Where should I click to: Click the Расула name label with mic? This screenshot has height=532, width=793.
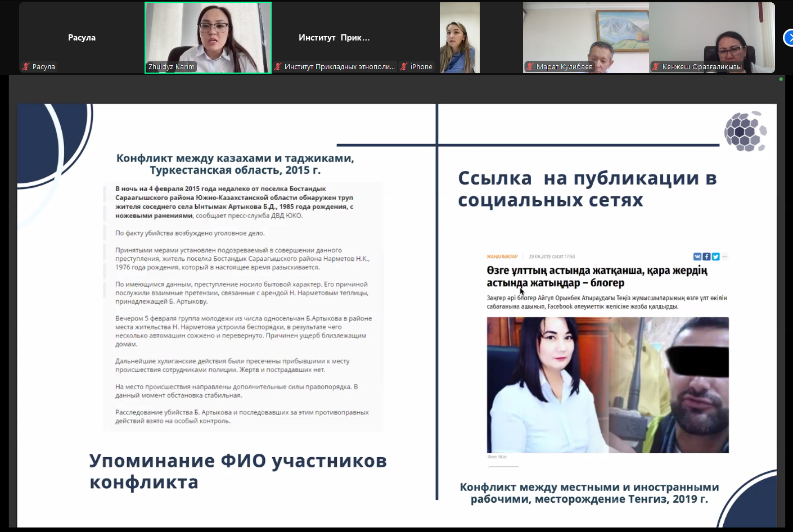39,66
